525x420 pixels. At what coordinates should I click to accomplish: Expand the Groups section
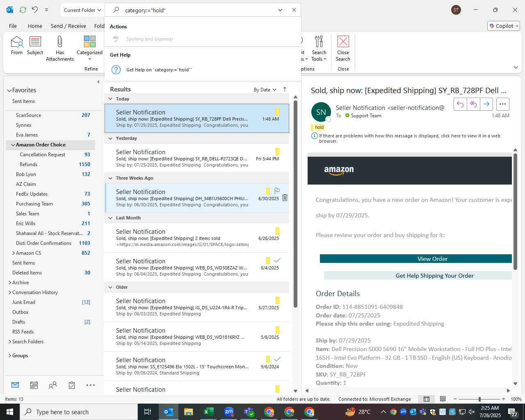coord(10,356)
